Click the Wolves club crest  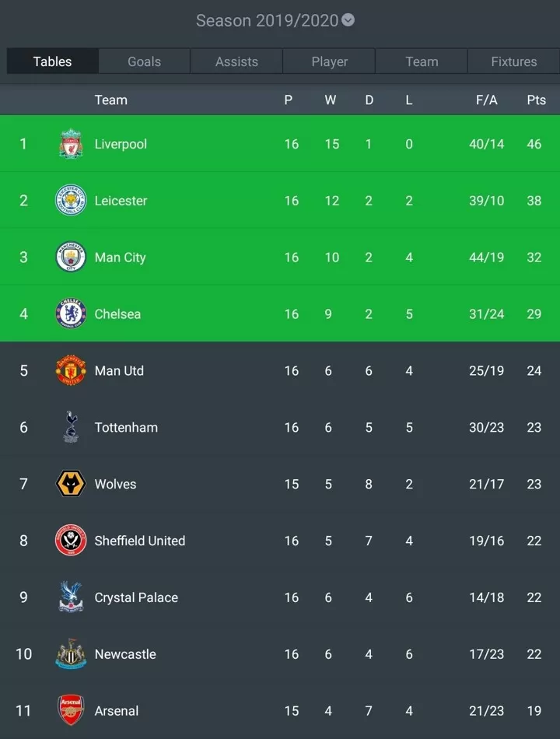(71, 484)
